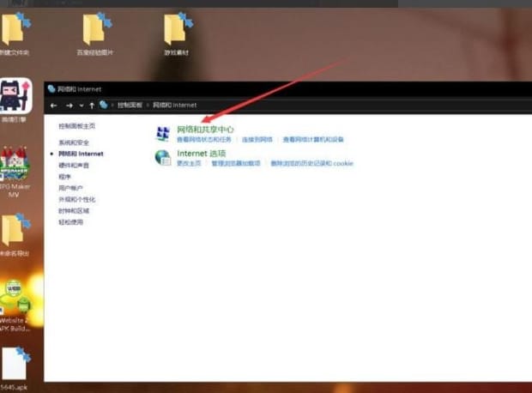Click 控制面板 in the address breadcrumb
The width and height of the screenshot is (532, 393).
pyautogui.click(x=130, y=106)
